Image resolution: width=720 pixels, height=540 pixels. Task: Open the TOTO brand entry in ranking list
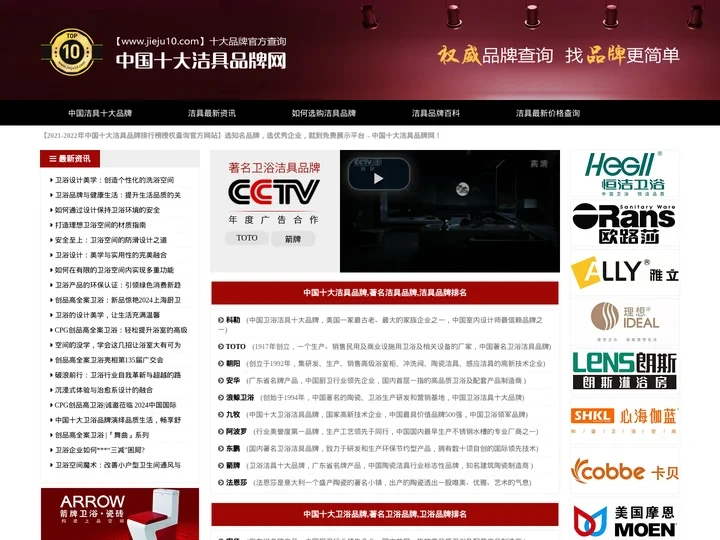tap(236, 347)
